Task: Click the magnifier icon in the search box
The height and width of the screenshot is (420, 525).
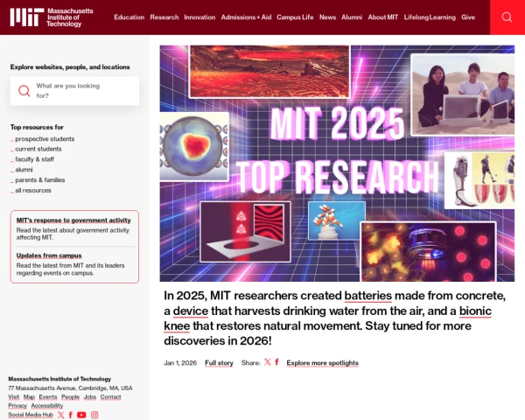Action: pyautogui.click(x=24, y=90)
